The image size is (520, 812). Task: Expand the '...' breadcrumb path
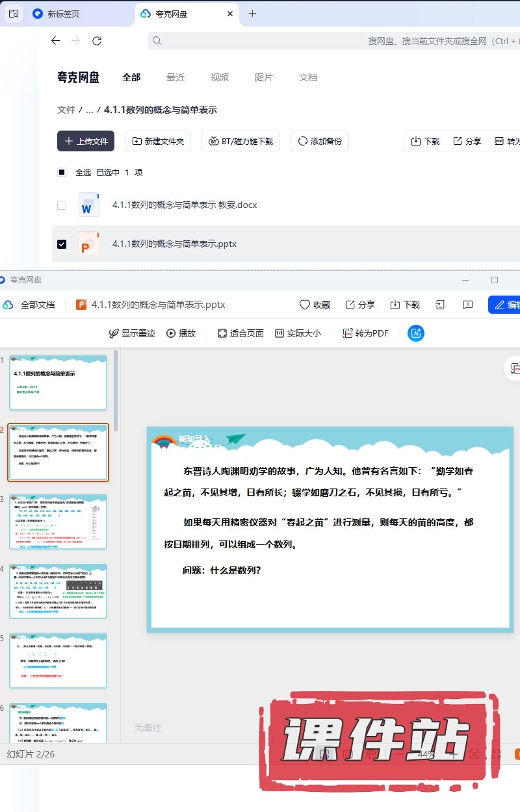click(90, 110)
